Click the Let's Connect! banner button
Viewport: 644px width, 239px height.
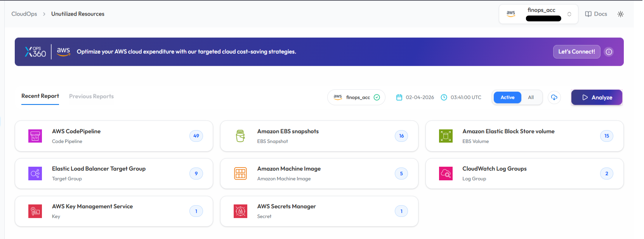576,52
